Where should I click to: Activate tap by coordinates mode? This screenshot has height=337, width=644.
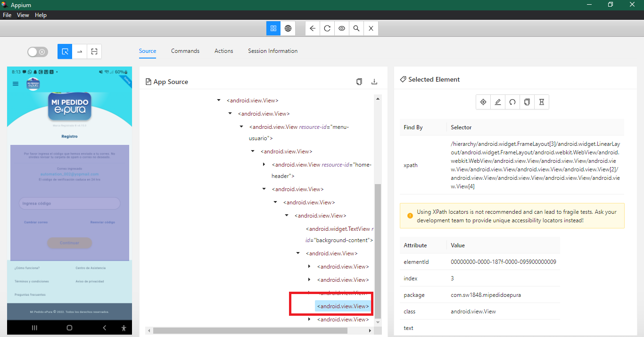[x=94, y=51]
